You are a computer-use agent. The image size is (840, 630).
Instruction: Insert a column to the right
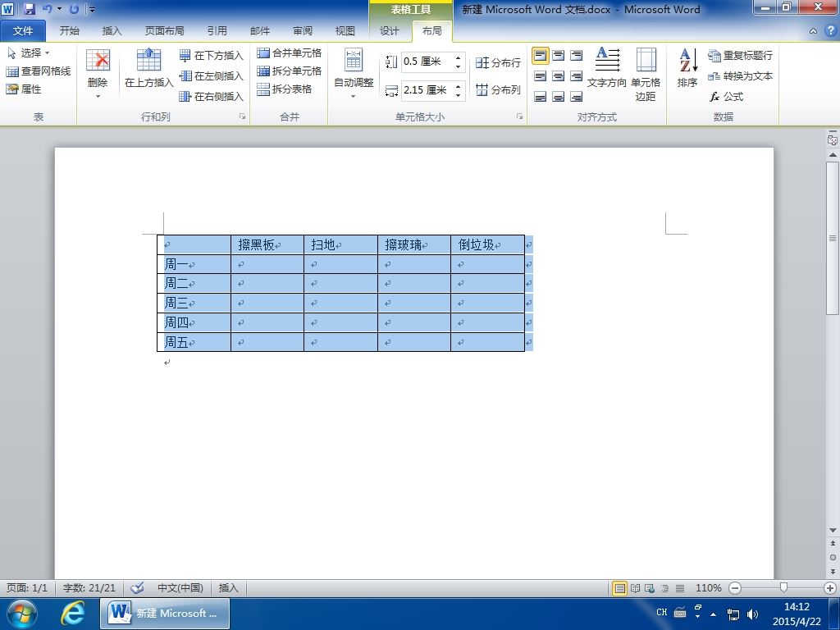(x=211, y=97)
